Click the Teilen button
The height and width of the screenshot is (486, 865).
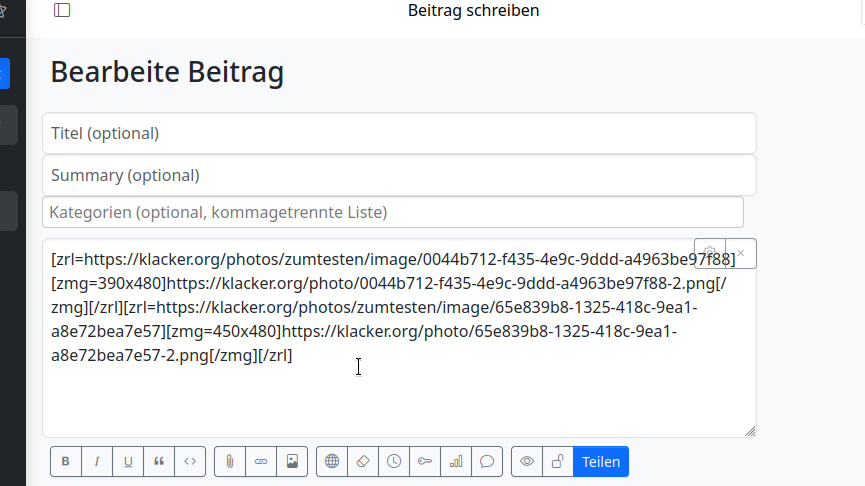click(601, 462)
